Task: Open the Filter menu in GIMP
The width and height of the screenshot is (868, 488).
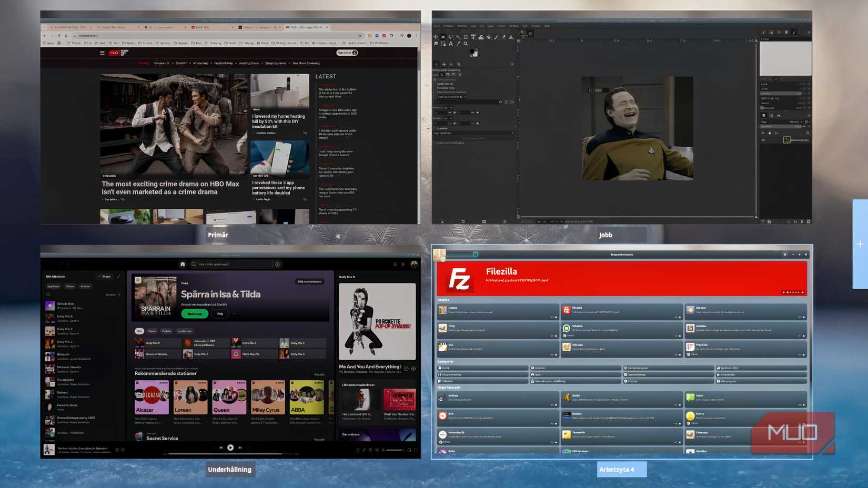Action: (x=524, y=25)
